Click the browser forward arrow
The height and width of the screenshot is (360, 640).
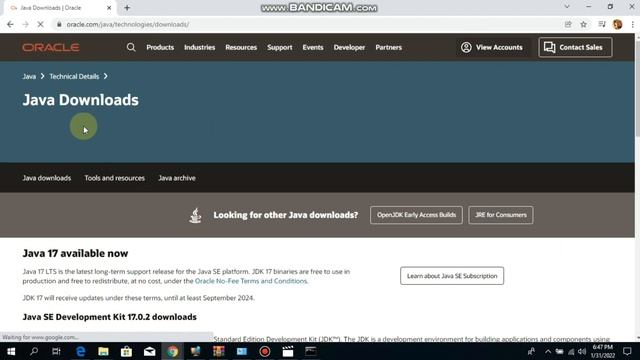[x=25, y=24]
